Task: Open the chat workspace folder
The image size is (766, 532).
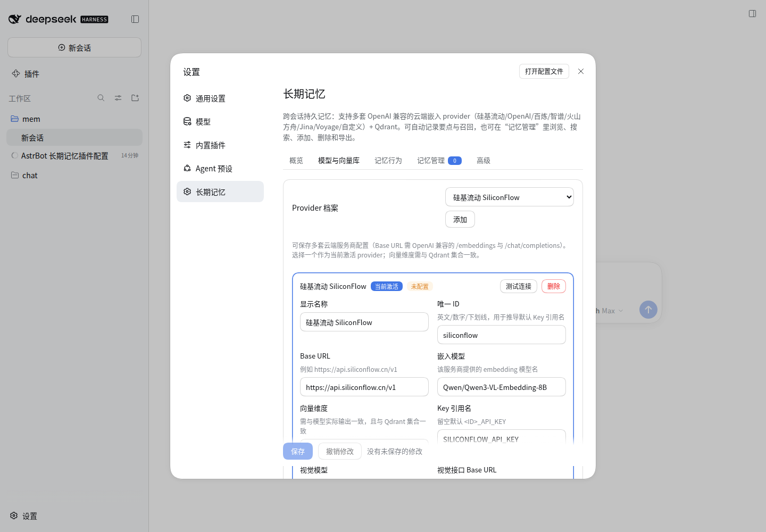Action: pyautogui.click(x=74, y=175)
